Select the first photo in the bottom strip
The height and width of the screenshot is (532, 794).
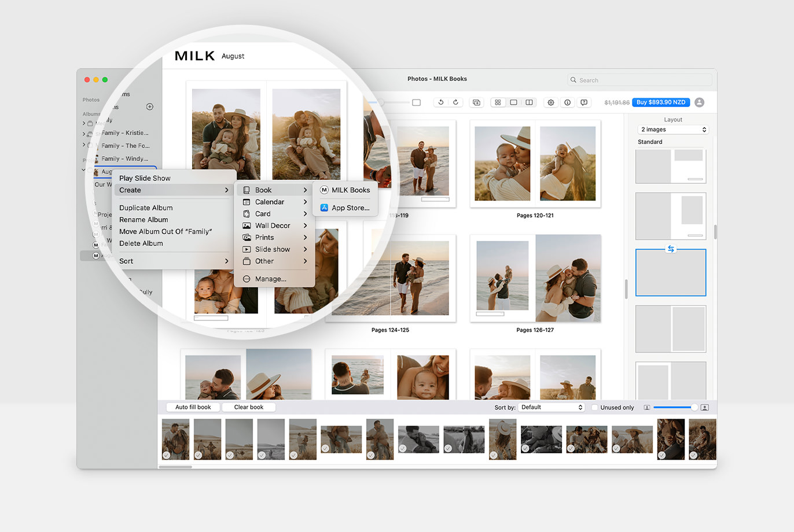[x=175, y=439]
